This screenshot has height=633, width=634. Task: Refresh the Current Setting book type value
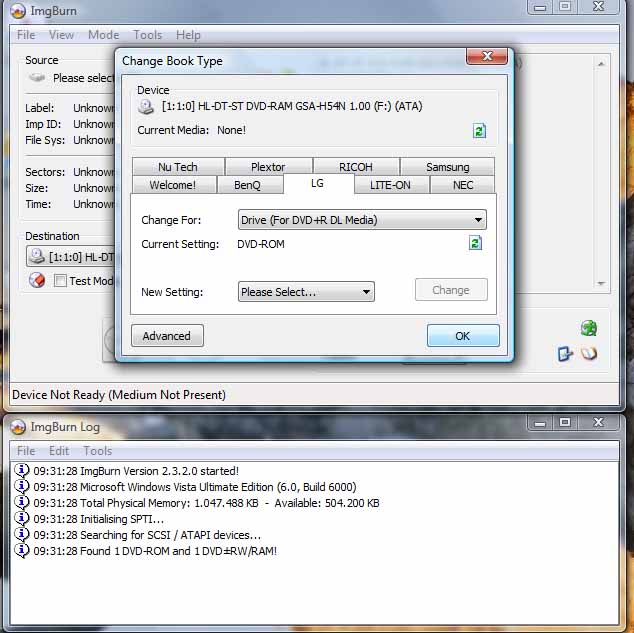click(475, 243)
